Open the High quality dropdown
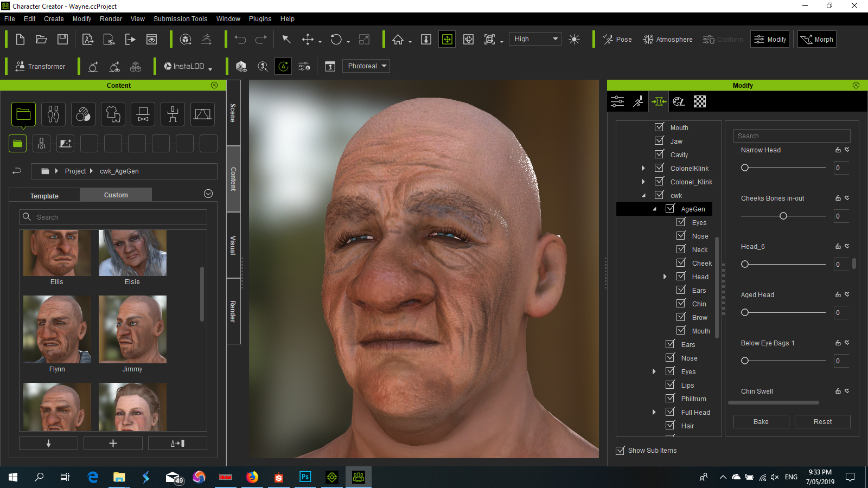This screenshot has height=488, width=868. (x=535, y=39)
